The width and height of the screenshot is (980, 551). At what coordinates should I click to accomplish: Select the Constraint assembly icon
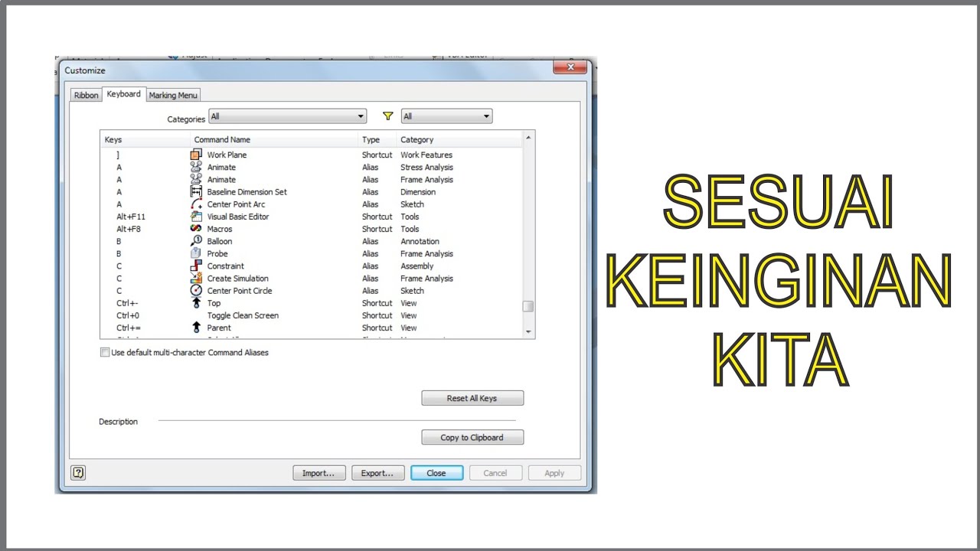point(196,266)
